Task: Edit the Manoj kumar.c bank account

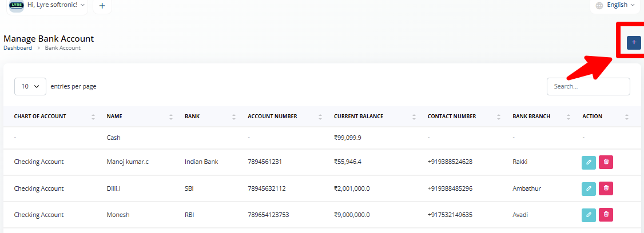Action: coord(589,162)
